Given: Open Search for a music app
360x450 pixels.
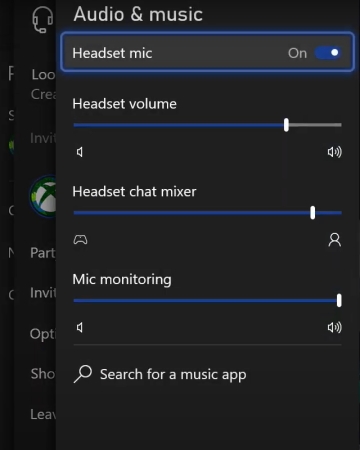Looking at the screenshot, I should (160, 374).
